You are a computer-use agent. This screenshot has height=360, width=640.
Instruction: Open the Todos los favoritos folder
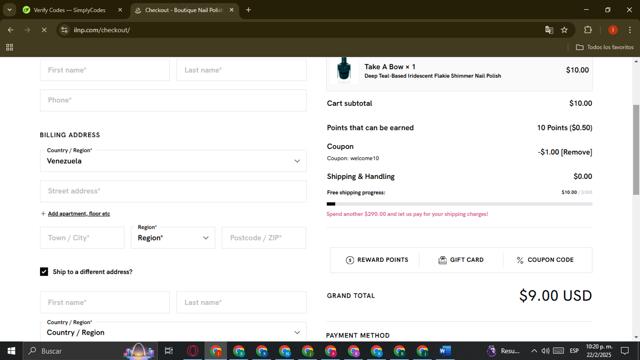point(604,47)
